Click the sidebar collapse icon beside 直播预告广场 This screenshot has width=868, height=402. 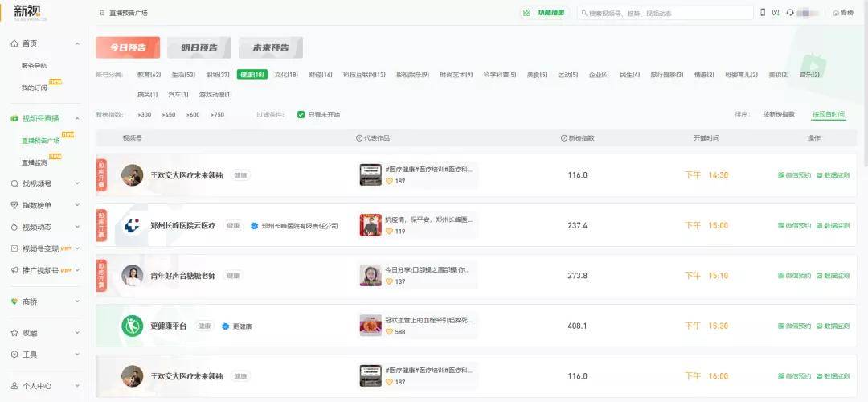[101, 13]
